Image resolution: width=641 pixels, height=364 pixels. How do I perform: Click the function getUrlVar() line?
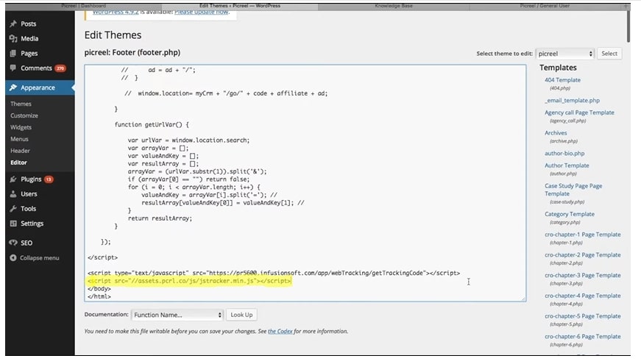tap(152, 124)
